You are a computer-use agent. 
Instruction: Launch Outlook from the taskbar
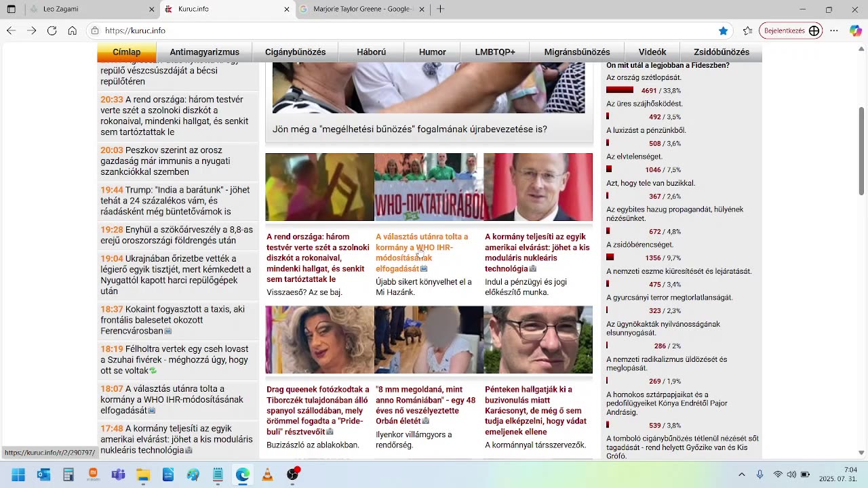(x=43, y=474)
